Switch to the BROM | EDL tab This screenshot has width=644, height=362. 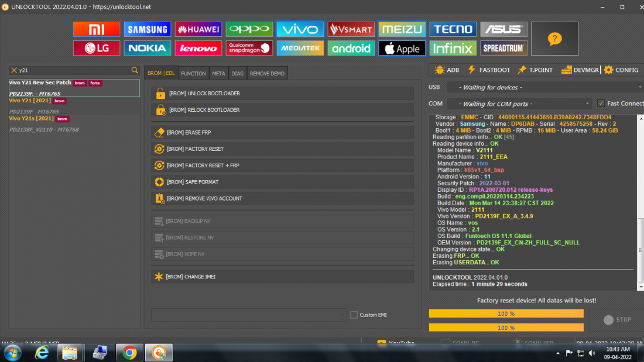click(x=161, y=73)
